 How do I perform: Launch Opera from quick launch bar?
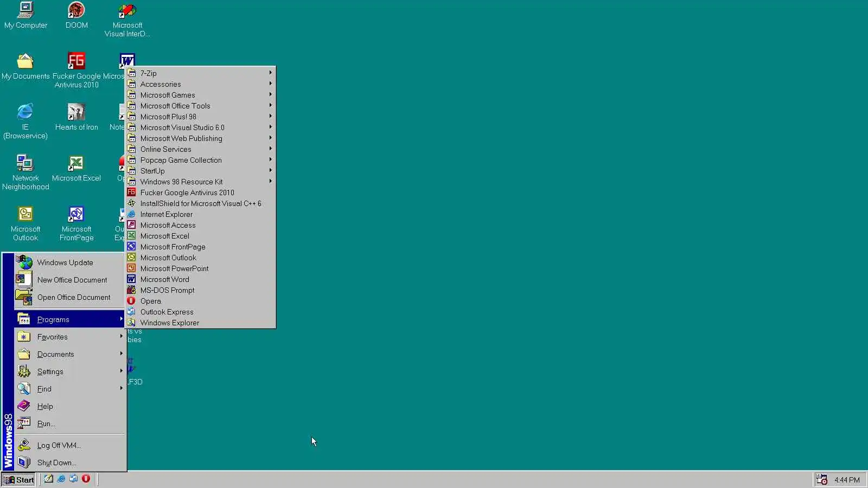[86, 479]
